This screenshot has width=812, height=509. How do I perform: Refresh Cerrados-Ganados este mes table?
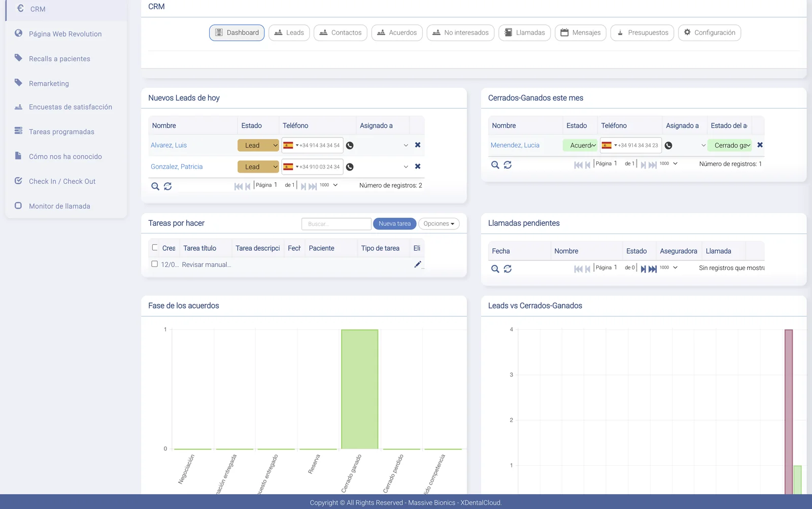click(x=507, y=165)
